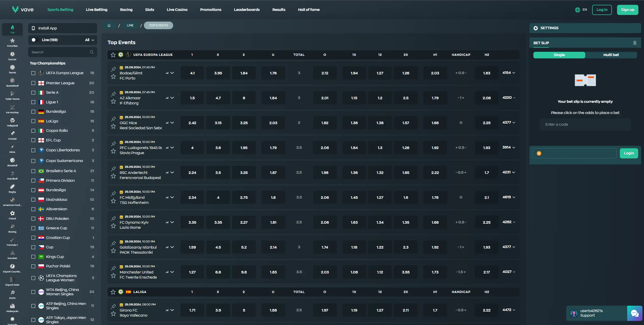The image size is (644, 325).
Task: Tick the Serie A checkbox
Action: point(33,93)
